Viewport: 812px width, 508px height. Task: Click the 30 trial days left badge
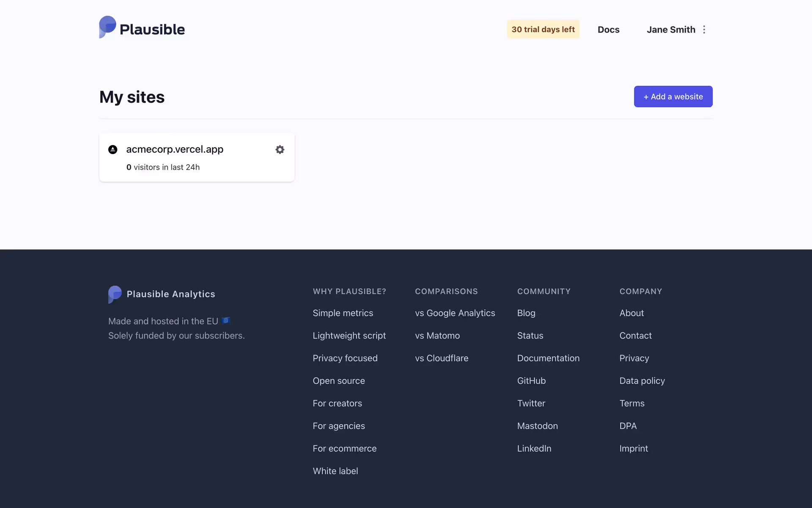tap(543, 29)
